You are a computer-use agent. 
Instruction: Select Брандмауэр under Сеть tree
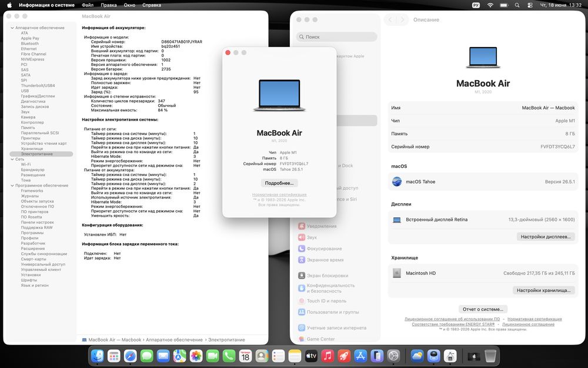tap(32, 170)
